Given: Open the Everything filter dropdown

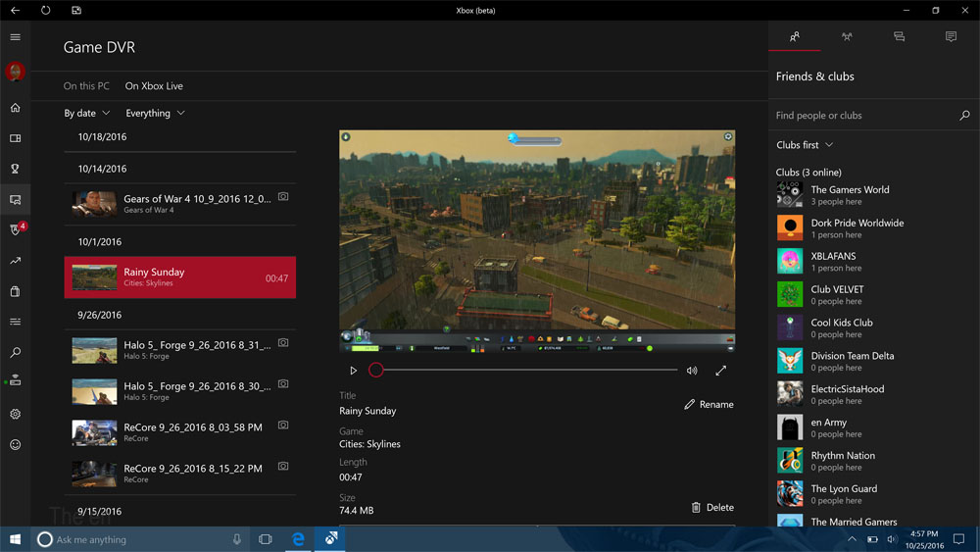Looking at the screenshot, I should coord(155,113).
